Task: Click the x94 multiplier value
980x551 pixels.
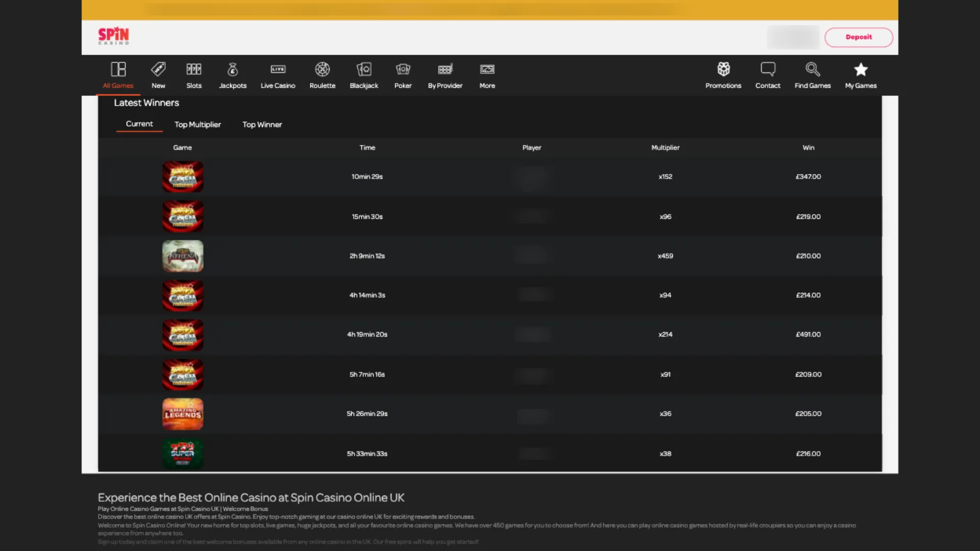Action: [x=665, y=295]
